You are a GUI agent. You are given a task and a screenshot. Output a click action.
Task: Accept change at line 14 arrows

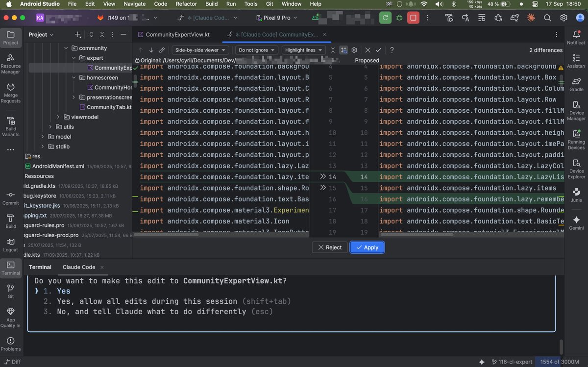[x=323, y=176]
